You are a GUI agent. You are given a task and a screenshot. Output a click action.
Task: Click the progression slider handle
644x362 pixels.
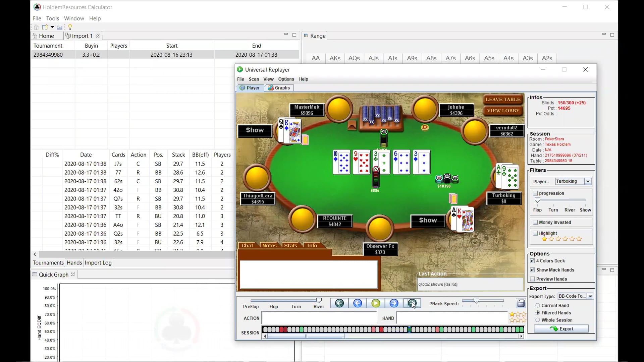tap(537, 200)
